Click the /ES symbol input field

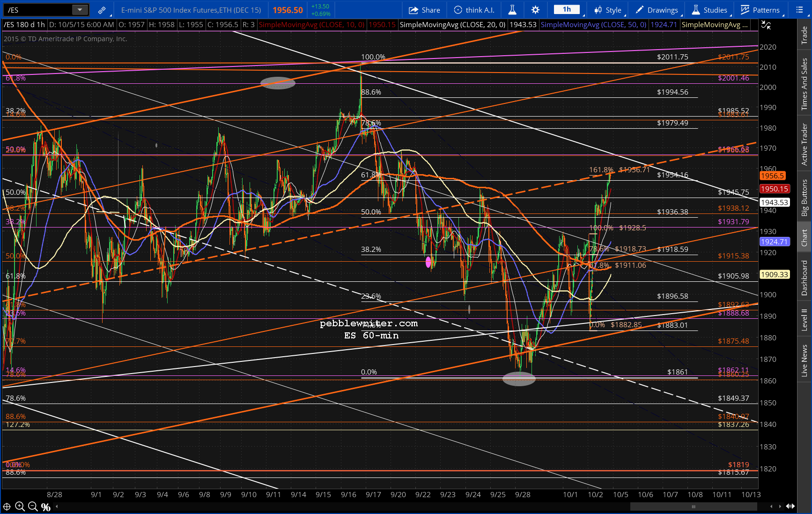click(38, 10)
